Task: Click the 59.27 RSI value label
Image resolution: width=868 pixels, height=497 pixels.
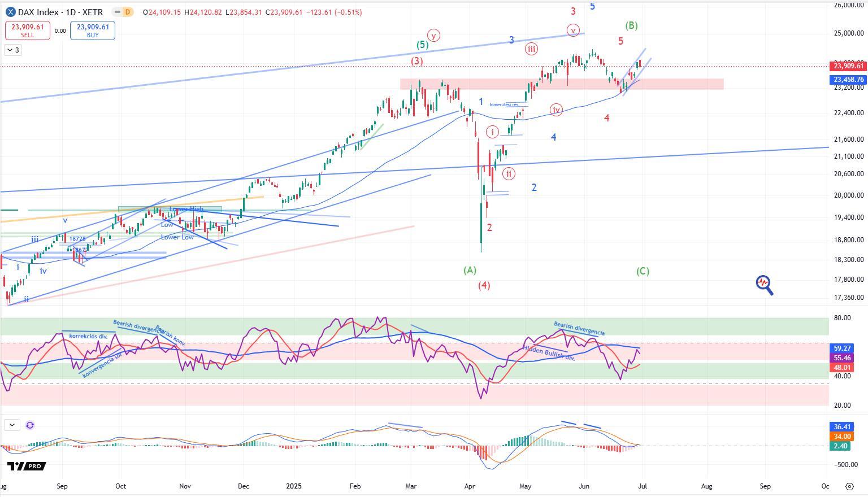Action: pyautogui.click(x=843, y=349)
